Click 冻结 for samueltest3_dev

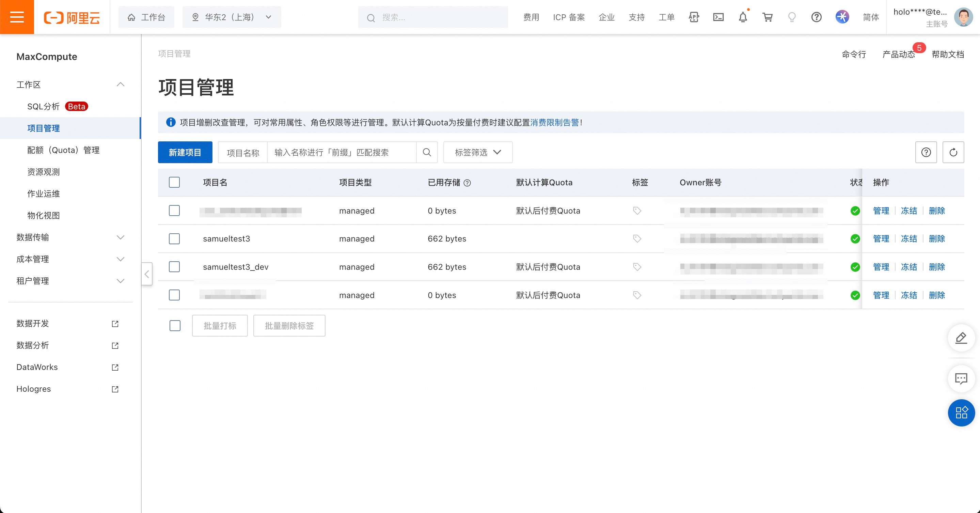[x=908, y=267]
